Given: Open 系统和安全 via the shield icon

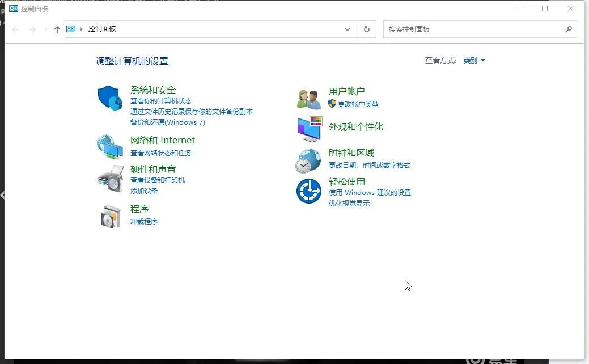Looking at the screenshot, I should click(109, 98).
